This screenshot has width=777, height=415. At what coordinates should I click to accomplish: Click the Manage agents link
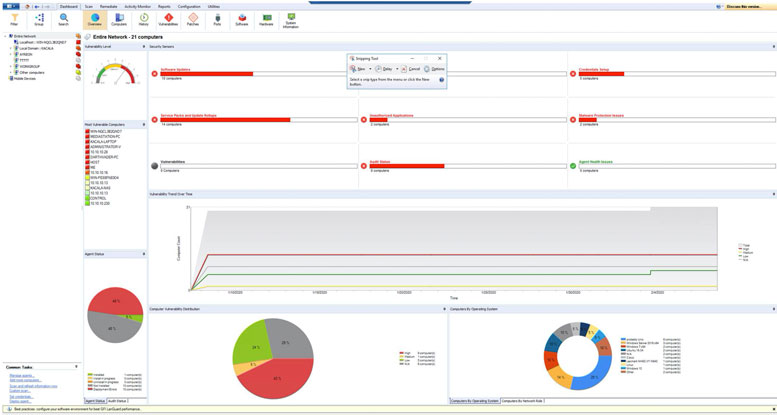(x=21, y=375)
